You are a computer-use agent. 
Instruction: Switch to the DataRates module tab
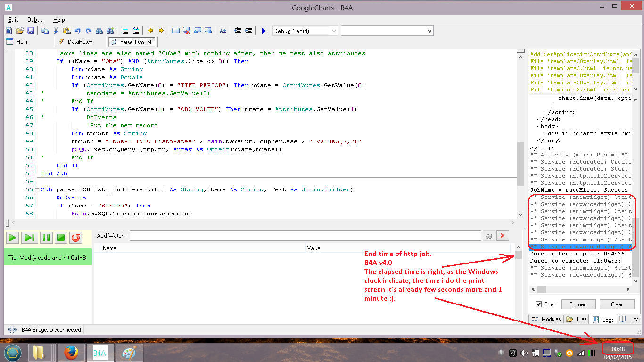75,42
